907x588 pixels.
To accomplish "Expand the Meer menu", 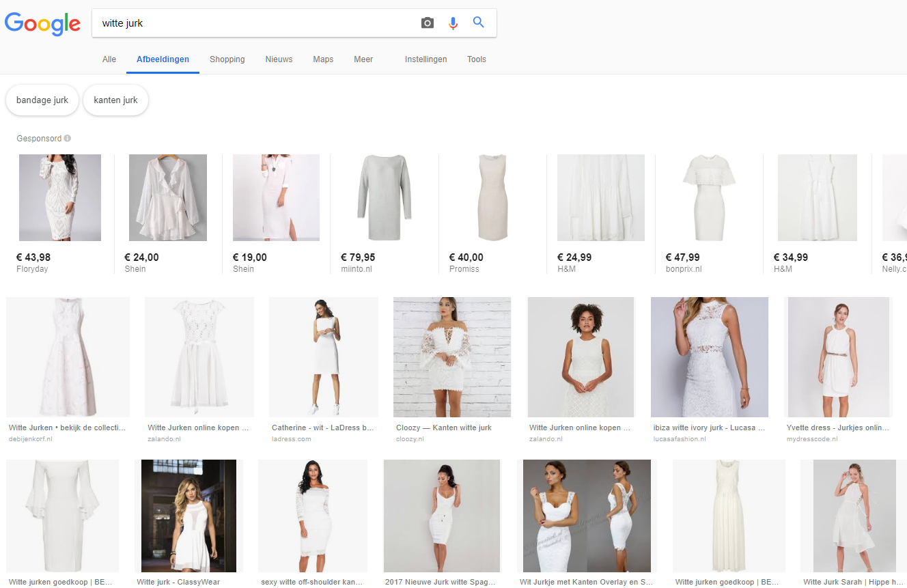I will (x=363, y=59).
